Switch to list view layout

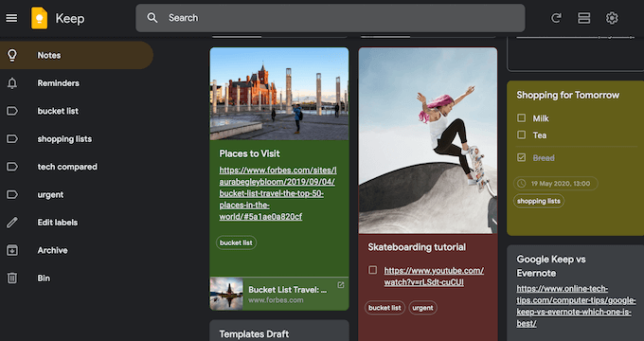click(x=583, y=18)
